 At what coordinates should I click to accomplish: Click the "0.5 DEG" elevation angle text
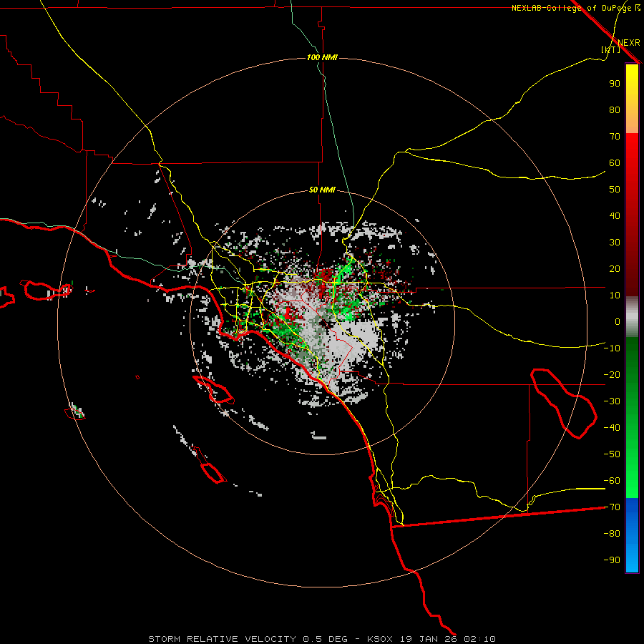click(x=326, y=639)
